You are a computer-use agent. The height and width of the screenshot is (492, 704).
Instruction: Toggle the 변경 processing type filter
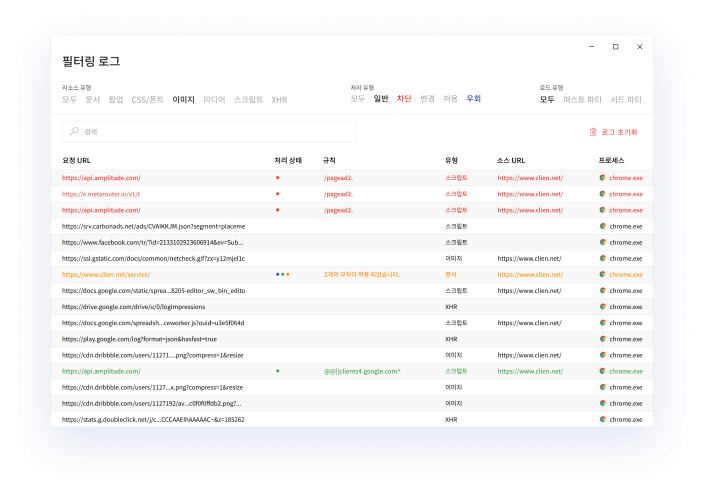pos(427,98)
